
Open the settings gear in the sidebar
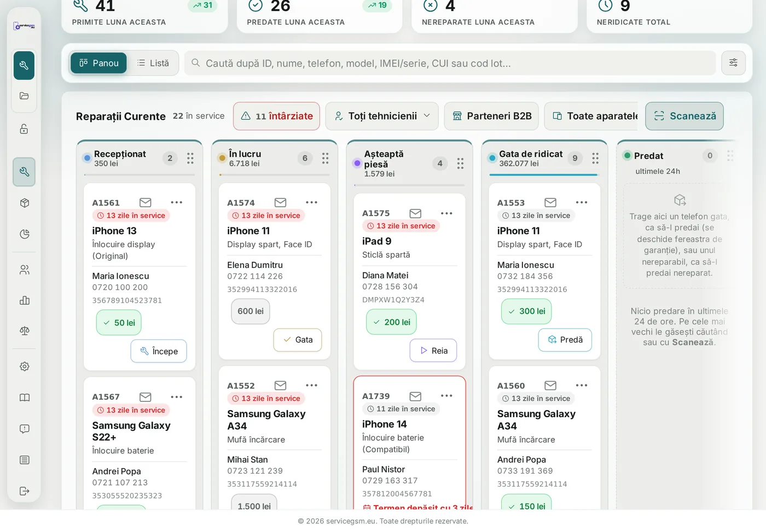coord(24,366)
